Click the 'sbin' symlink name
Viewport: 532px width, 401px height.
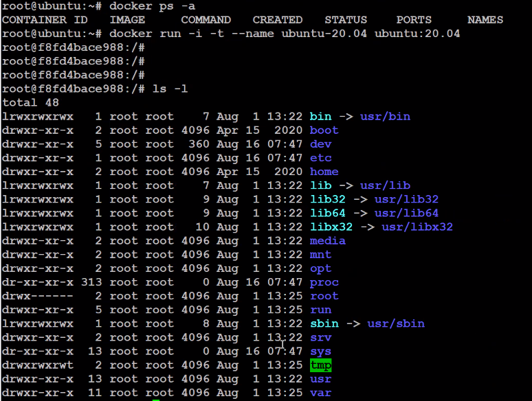click(324, 323)
